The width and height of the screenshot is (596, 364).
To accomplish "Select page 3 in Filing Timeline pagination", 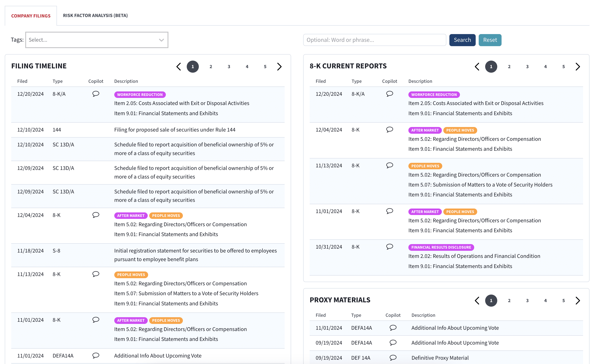I will 229,66.
